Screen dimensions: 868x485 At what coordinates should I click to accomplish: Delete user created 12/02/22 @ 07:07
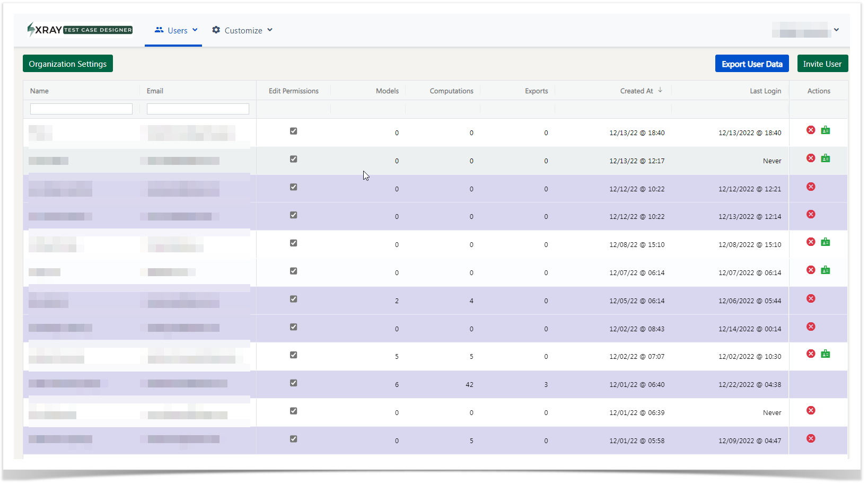811,354
